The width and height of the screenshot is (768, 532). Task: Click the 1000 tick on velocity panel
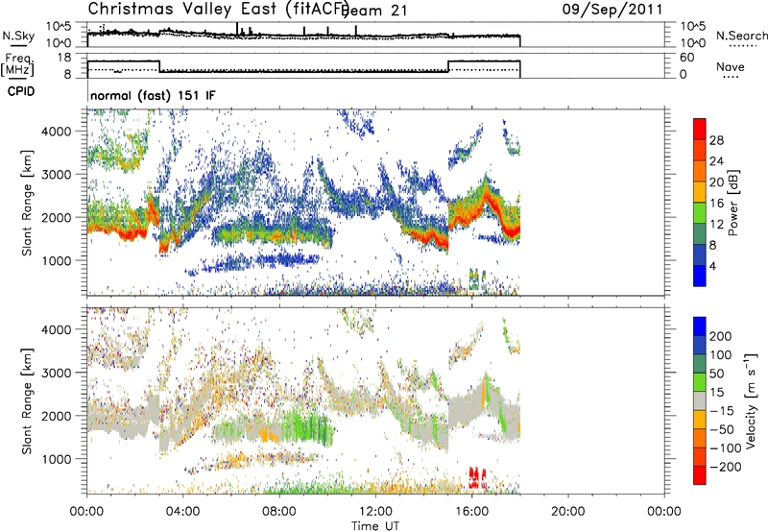click(x=56, y=459)
